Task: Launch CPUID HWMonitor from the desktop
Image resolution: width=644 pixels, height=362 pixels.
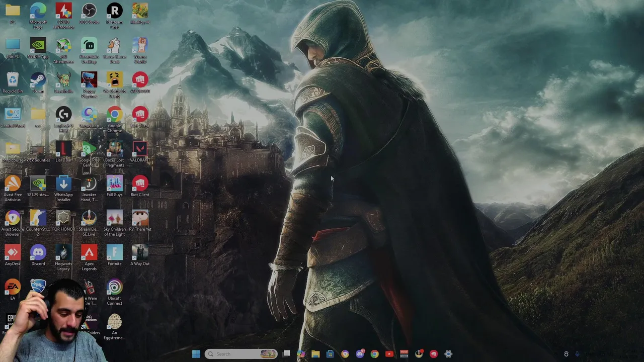Action: coord(63,15)
